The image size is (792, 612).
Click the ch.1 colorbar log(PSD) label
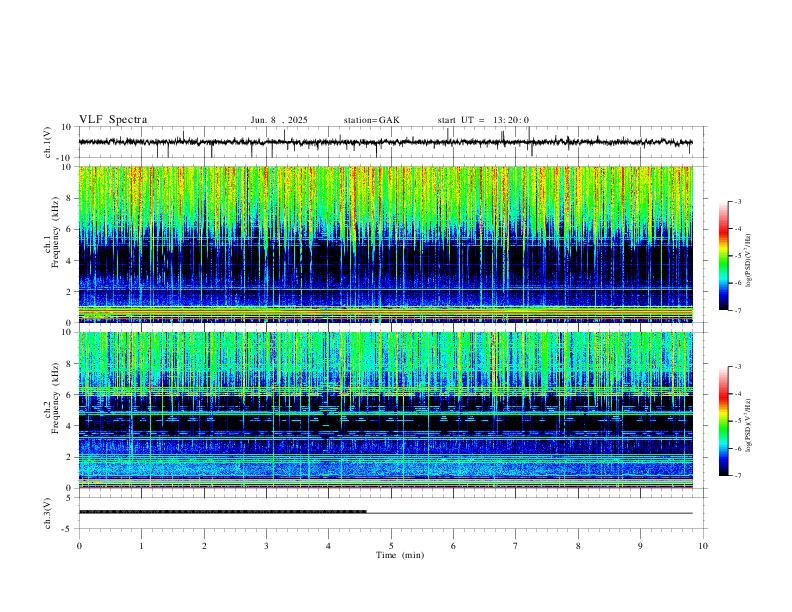[748, 261]
